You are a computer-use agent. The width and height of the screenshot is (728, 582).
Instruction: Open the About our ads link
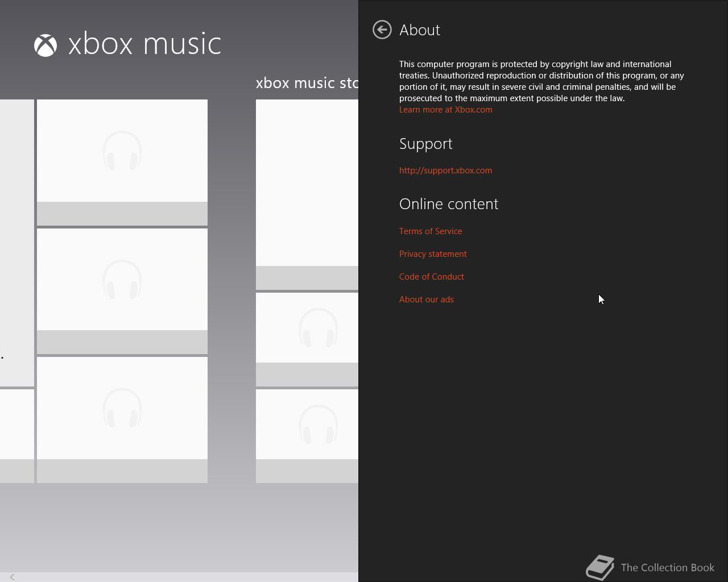click(427, 300)
